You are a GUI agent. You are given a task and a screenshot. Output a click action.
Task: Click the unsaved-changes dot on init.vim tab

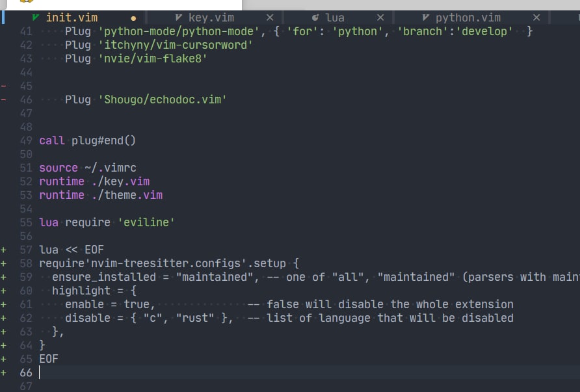133,18
